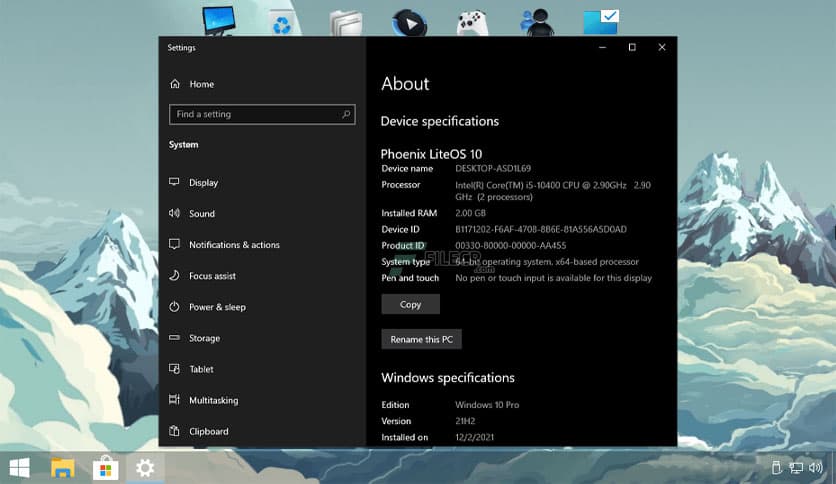This screenshot has height=484, width=836.
Task: Click the Windows specifications heading
Action: point(448,377)
